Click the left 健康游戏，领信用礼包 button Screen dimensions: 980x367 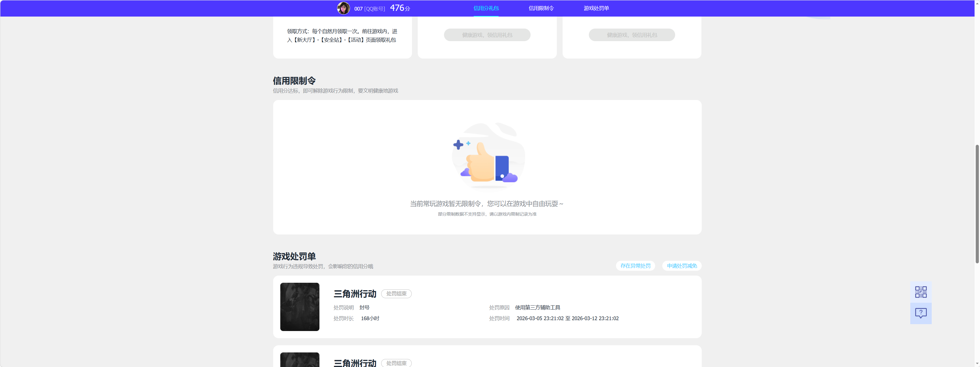click(487, 35)
